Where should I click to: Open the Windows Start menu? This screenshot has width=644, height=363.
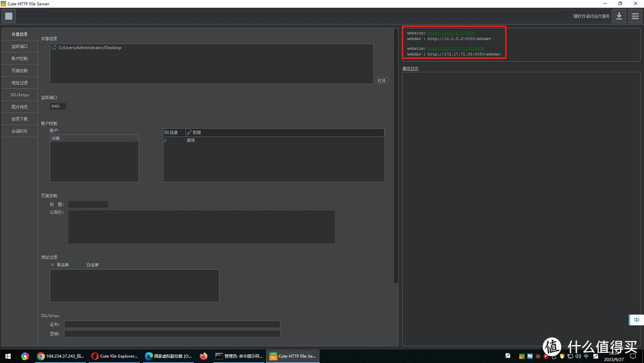pyautogui.click(x=8, y=356)
